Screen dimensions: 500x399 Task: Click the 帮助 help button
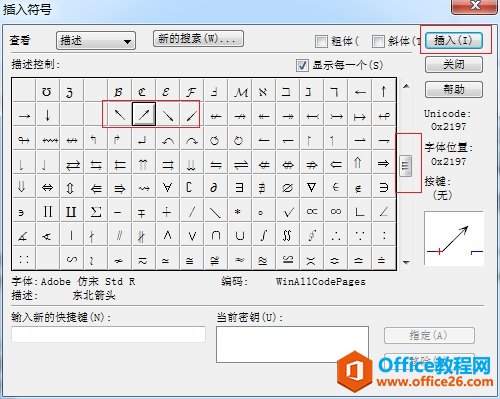tap(454, 89)
